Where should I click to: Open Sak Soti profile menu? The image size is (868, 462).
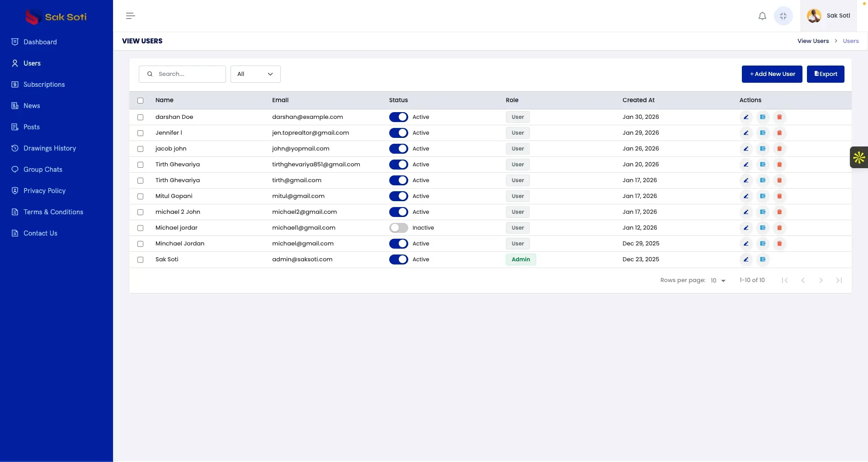pos(829,16)
